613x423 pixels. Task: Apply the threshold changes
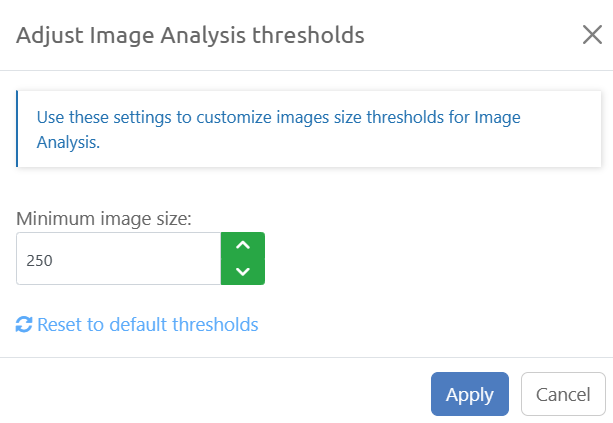pyautogui.click(x=469, y=394)
